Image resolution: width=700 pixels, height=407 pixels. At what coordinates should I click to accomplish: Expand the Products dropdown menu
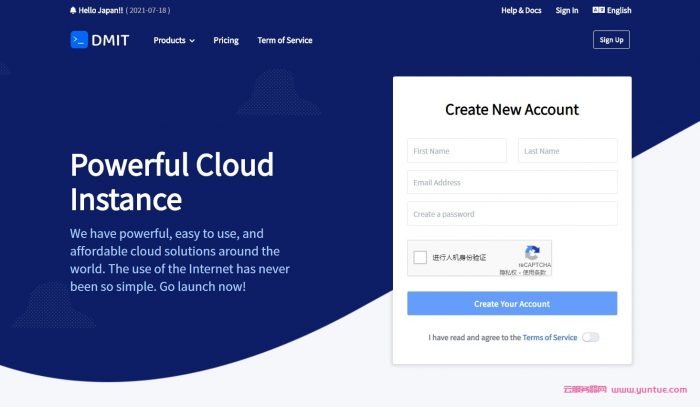tap(174, 40)
